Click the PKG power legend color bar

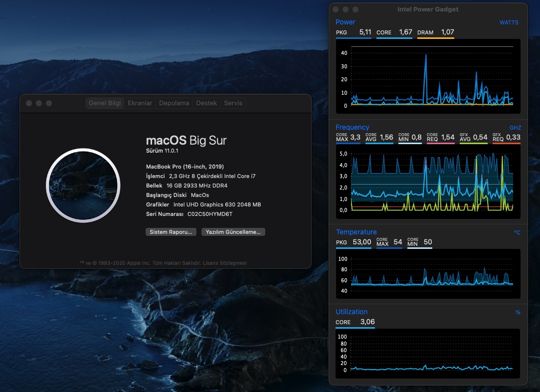click(x=354, y=38)
